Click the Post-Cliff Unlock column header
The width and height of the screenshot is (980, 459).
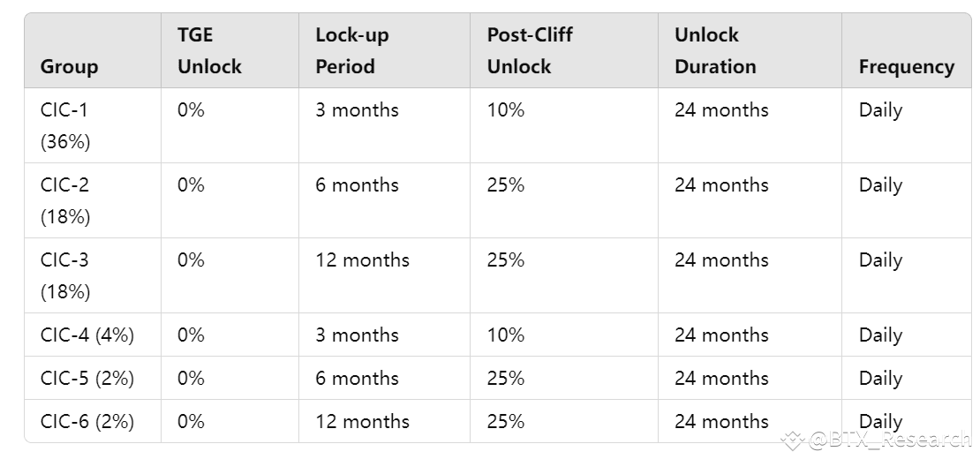(x=530, y=50)
